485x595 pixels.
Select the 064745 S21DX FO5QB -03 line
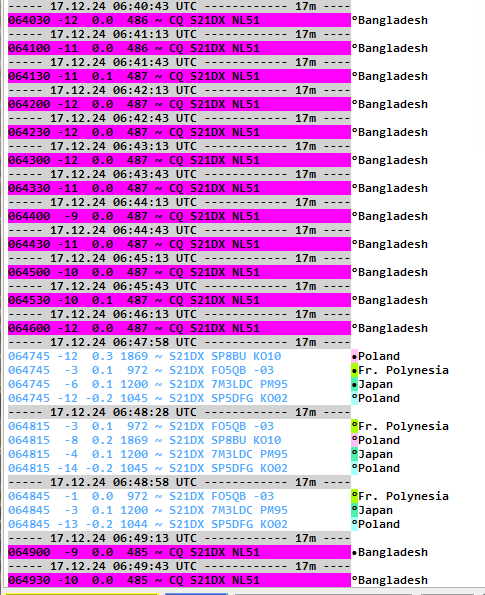[179, 370]
